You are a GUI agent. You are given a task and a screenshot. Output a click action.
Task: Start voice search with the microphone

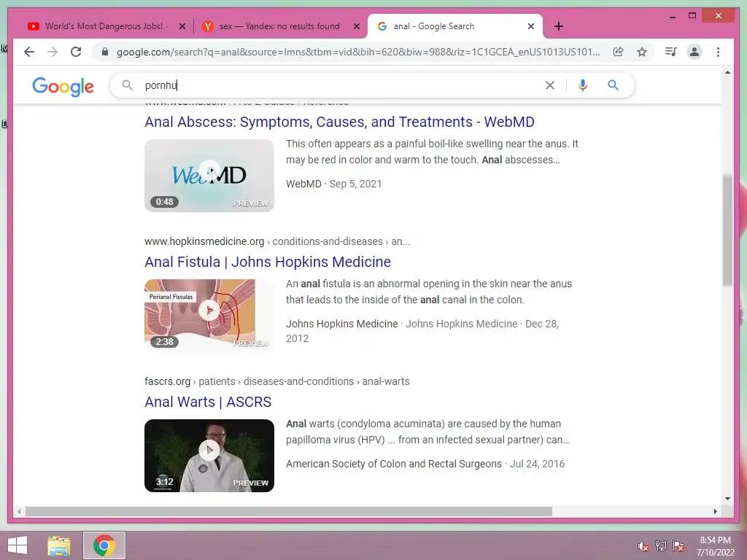coord(583,85)
